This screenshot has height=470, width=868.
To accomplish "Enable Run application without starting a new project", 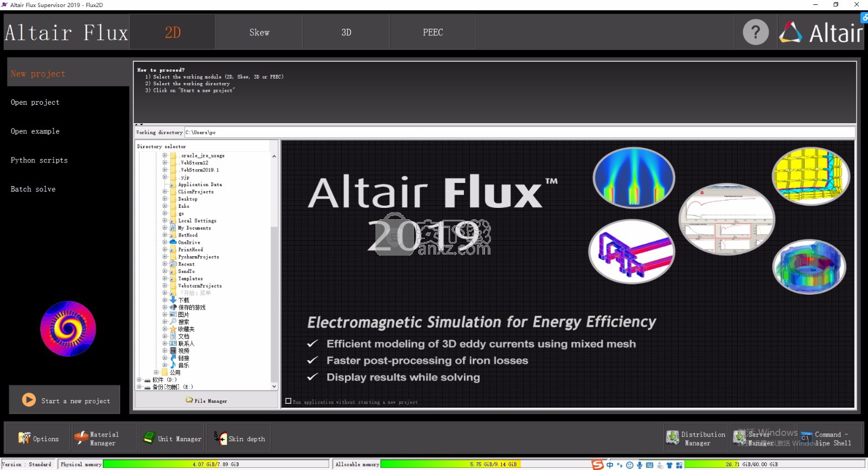I will pyautogui.click(x=289, y=401).
